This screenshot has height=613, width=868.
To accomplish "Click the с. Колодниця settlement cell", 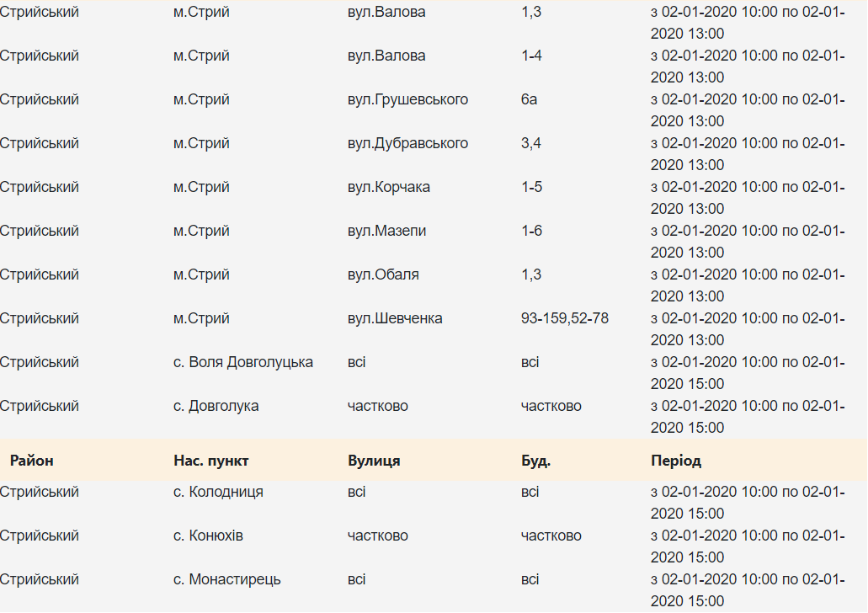I will click(218, 492).
